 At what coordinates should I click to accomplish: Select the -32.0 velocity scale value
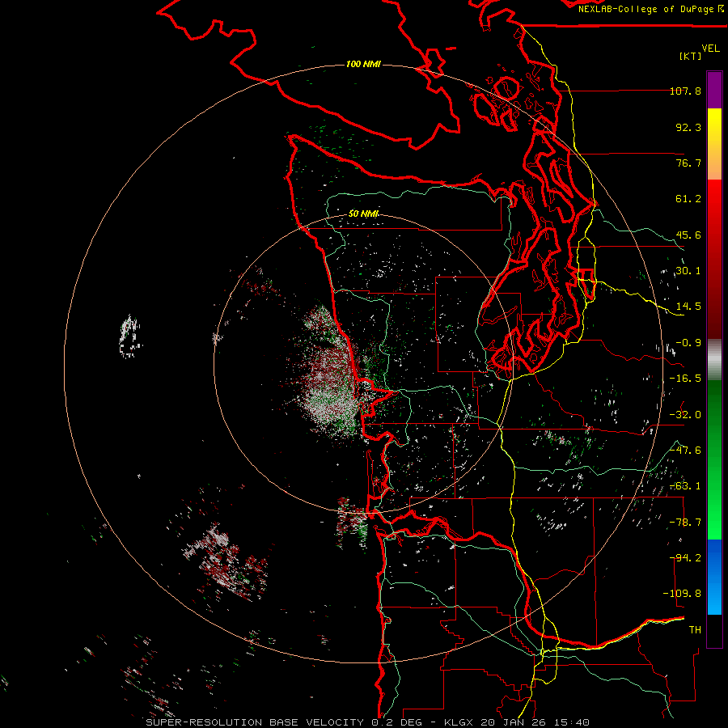pyautogui.click(x=685, y=415)
